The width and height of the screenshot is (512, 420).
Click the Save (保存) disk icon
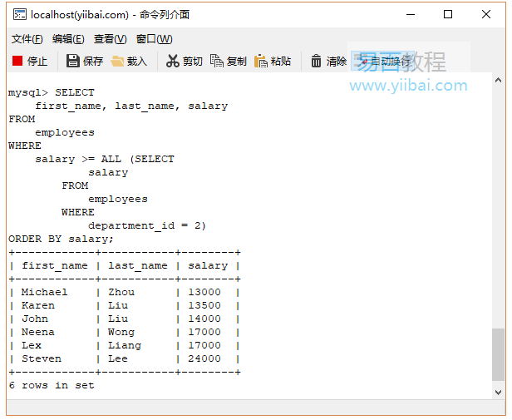coord(73,61)
